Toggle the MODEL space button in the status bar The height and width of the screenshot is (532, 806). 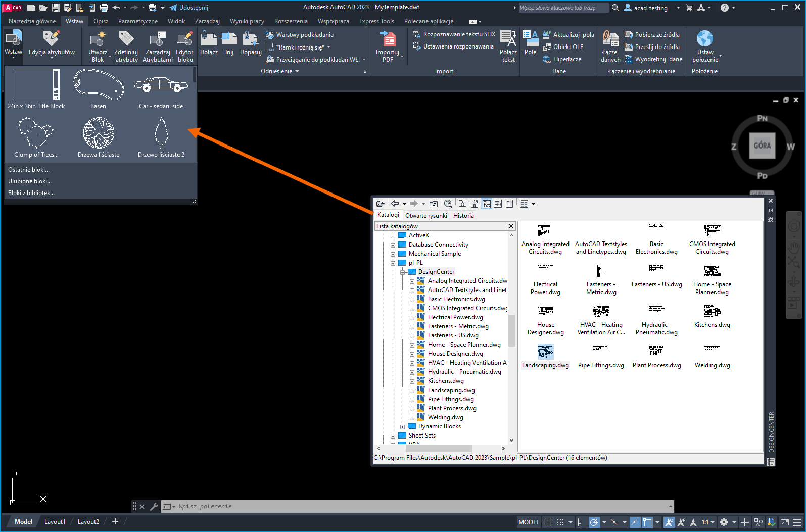[x=529, y=522]
